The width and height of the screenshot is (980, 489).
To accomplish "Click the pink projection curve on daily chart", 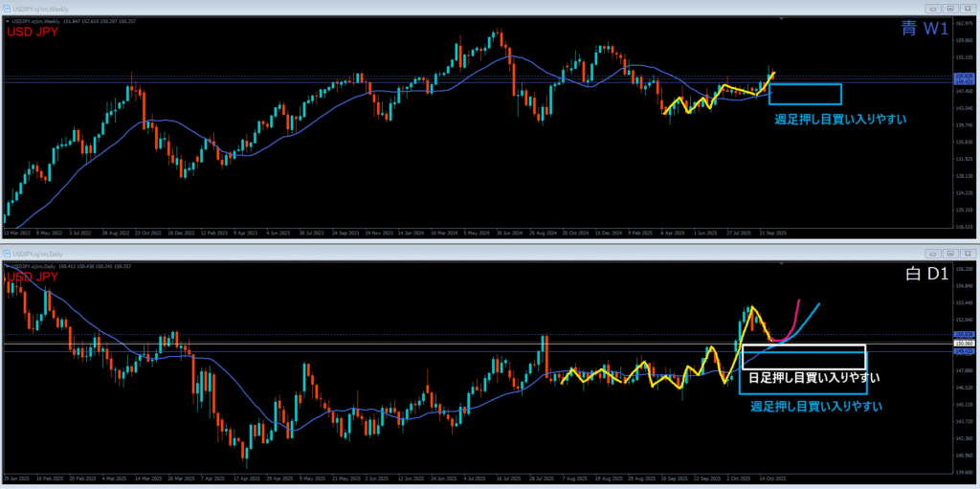I will point(793,321).
